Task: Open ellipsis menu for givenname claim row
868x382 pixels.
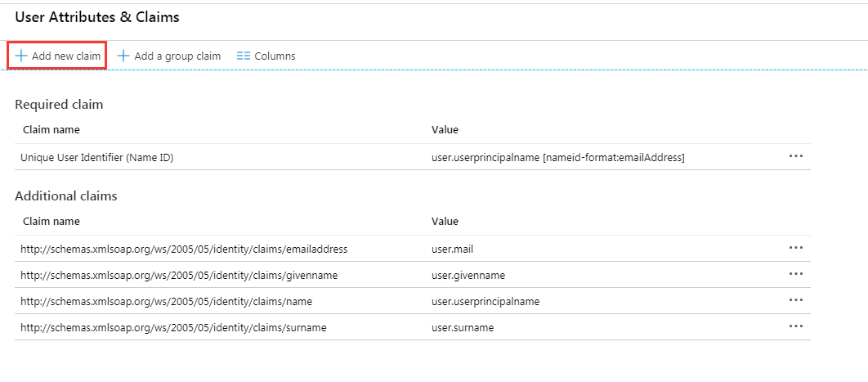Action: click(x=795, y=274)
